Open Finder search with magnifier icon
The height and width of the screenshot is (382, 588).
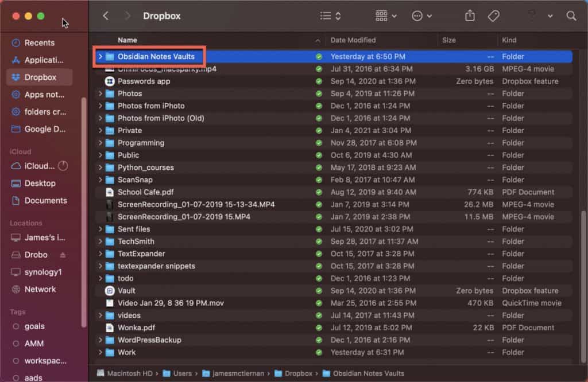coord(571,15)
